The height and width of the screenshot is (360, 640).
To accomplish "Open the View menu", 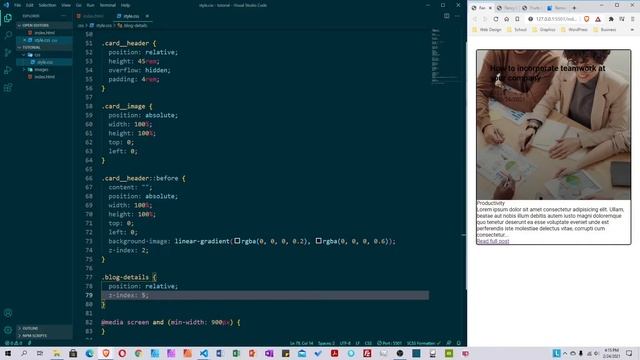I will [66, 5].
